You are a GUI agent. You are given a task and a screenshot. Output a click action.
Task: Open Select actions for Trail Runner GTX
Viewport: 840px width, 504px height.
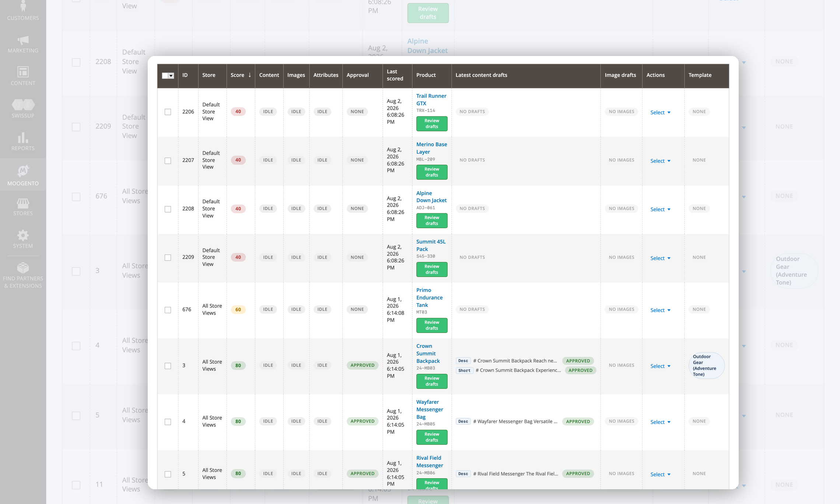click(660, 112)
